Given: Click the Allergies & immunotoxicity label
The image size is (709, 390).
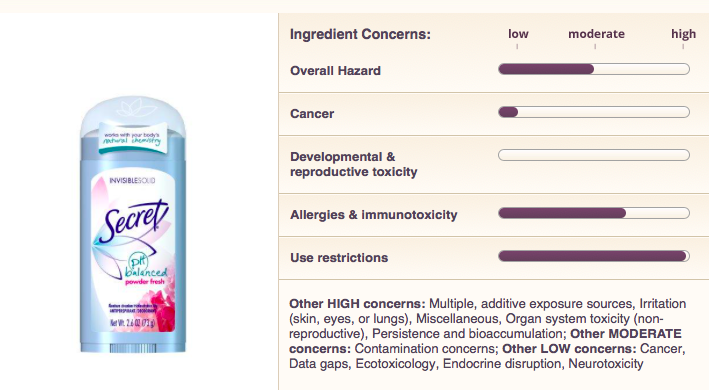Looking at the screenshot, I should [373, 215].
